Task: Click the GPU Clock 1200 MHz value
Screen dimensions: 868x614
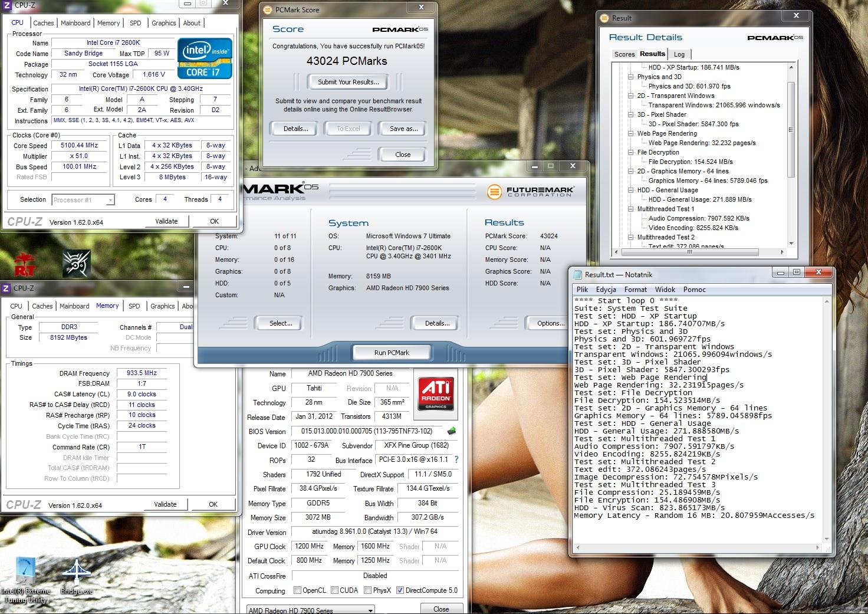Action: [310, 547]
